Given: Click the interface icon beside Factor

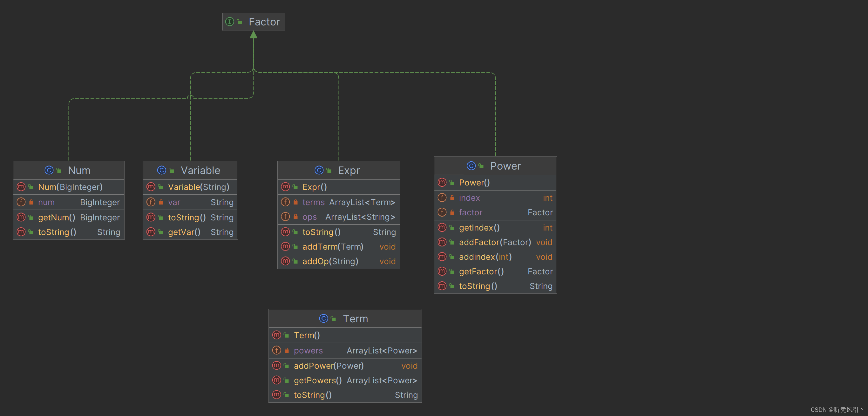Looking at the screenshot, I should [x=229, y=22].
